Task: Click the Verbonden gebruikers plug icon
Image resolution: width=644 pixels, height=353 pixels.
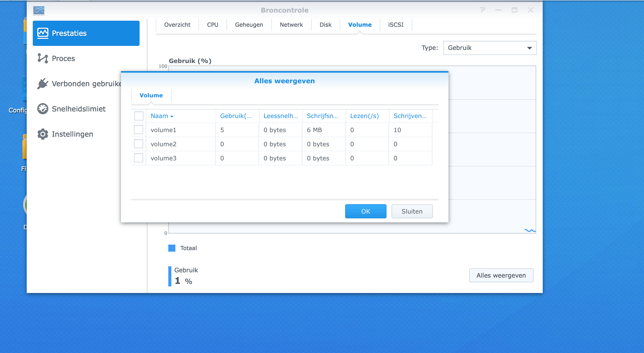Action: tap(43, 83)
